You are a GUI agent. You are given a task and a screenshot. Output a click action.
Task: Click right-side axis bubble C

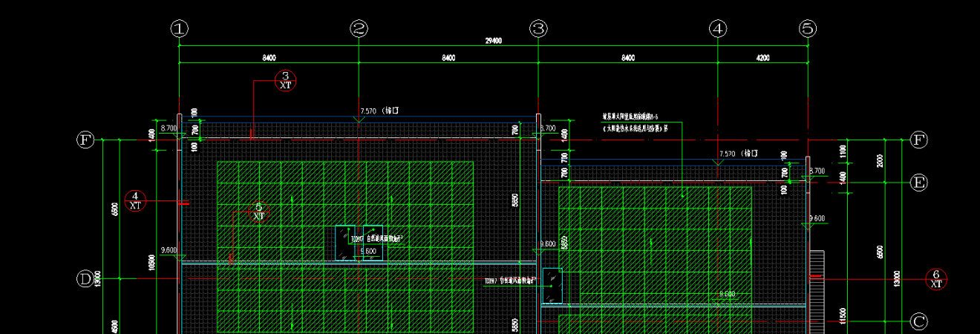919,321
